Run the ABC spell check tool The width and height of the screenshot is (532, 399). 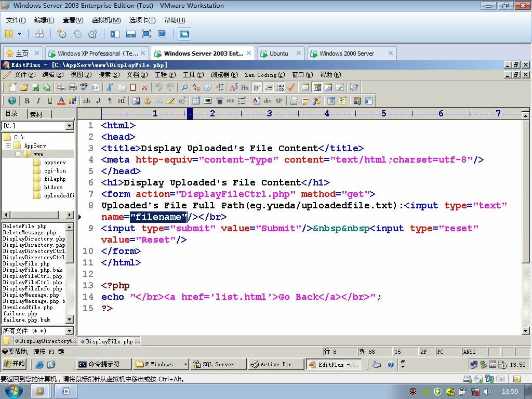coord(84,87)
